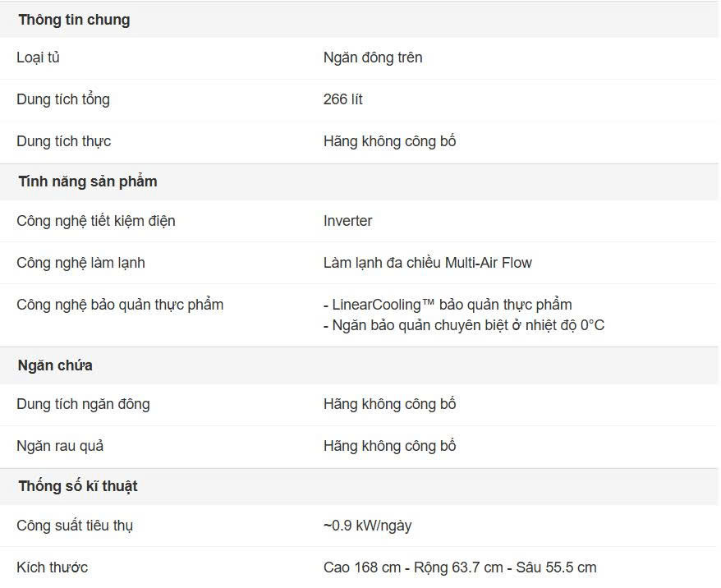
Task: Click the "Công suất tiêu thụ" label
Action: 75,526
